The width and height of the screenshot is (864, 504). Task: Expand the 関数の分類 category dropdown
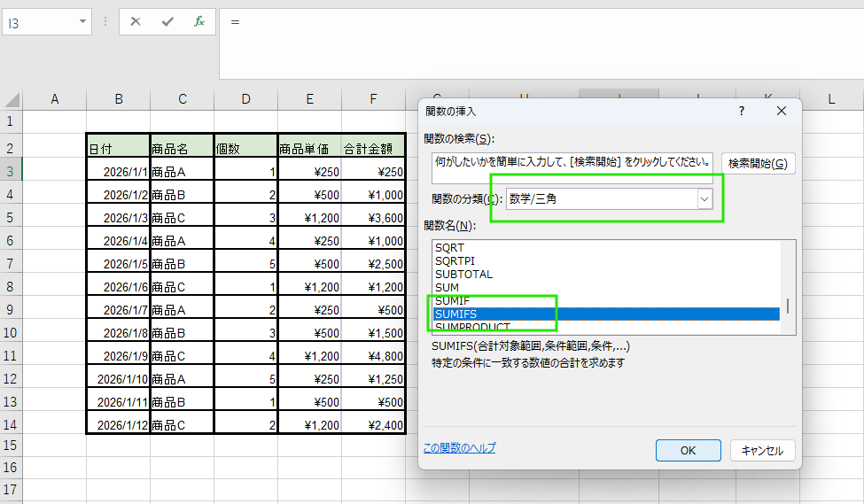704,199
